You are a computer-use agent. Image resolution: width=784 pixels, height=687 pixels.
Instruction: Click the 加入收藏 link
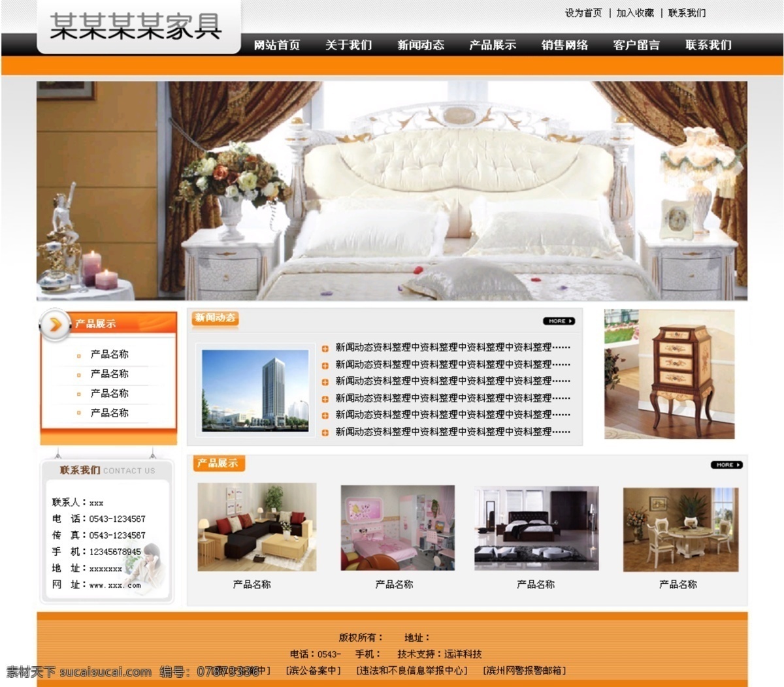tap(635, 13)
